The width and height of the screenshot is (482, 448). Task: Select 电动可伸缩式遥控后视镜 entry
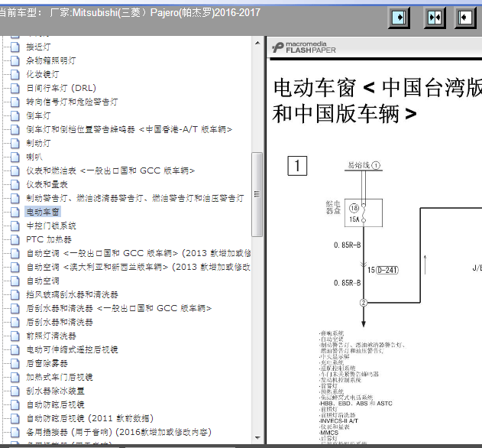72,349
